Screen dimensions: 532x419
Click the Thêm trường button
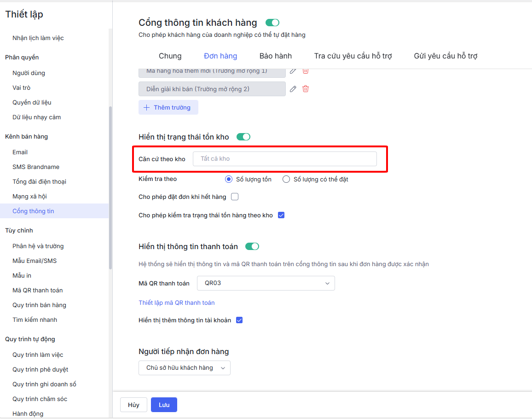click(168, 107)
